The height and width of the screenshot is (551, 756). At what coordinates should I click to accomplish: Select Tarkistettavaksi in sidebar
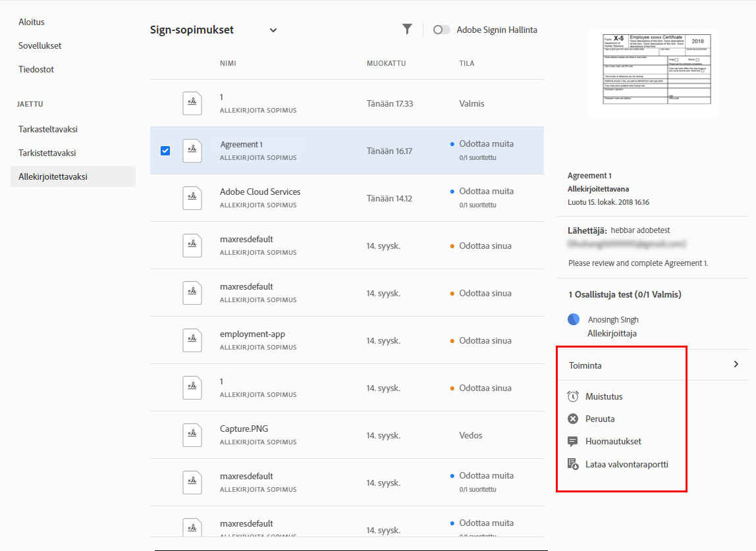[47, 153]
